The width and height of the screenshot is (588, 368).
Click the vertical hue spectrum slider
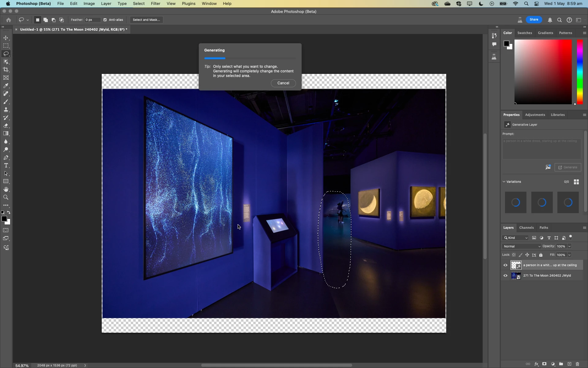(580, 72)
